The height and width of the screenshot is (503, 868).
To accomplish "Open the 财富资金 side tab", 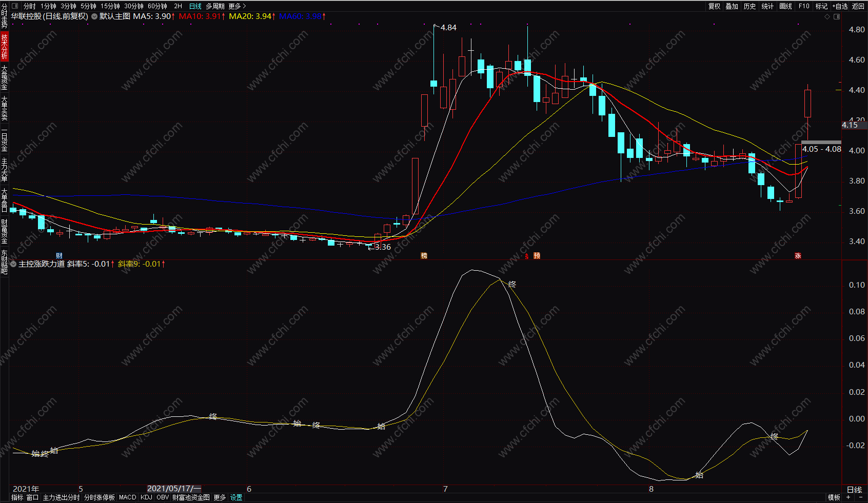I will pos(4,231).
